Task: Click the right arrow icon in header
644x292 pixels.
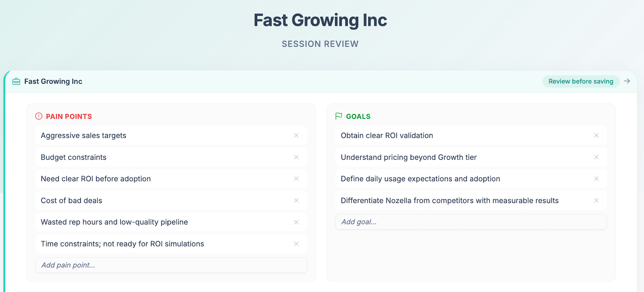Action: (x=627, y=81)
